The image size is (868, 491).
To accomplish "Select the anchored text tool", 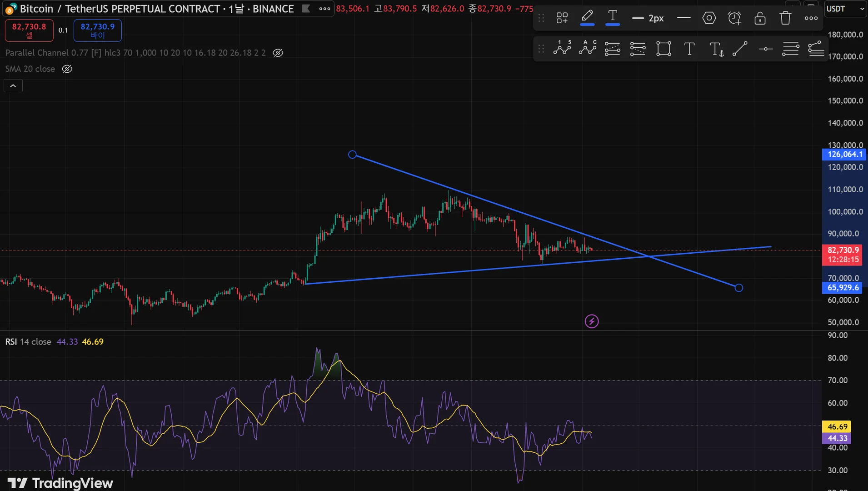I will [x=716, y=49].
